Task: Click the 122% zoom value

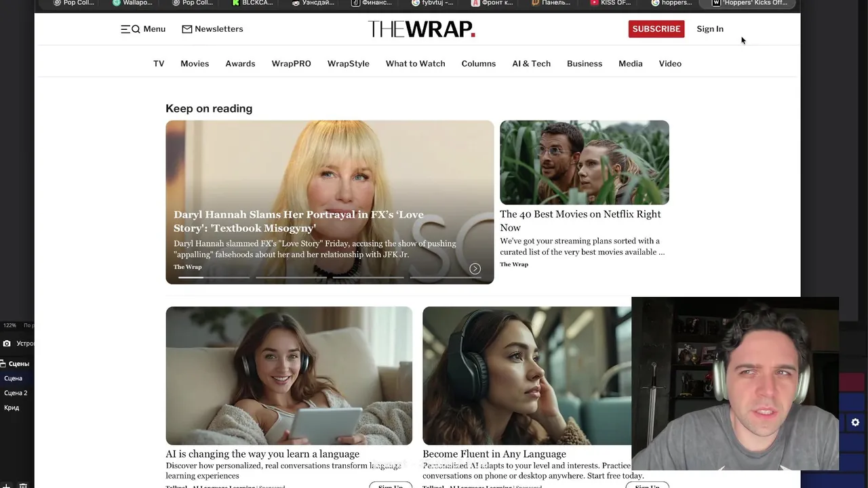Action: click(9, 325)
